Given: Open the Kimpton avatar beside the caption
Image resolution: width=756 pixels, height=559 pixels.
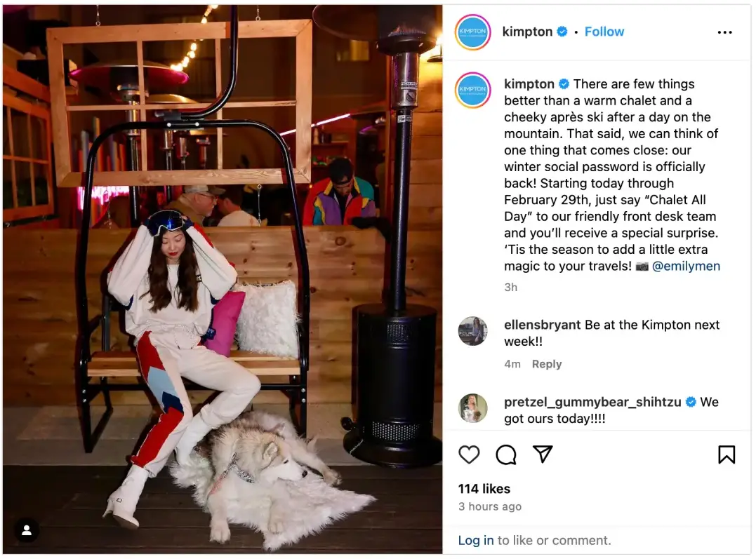Looking at the screenshot, I should click(x=473, y=90).
